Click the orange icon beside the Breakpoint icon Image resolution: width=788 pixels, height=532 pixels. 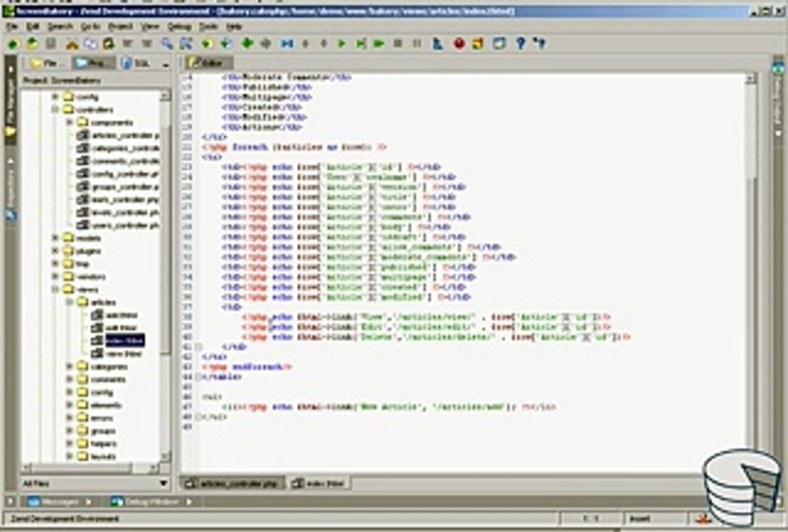[x=478, y=44]
